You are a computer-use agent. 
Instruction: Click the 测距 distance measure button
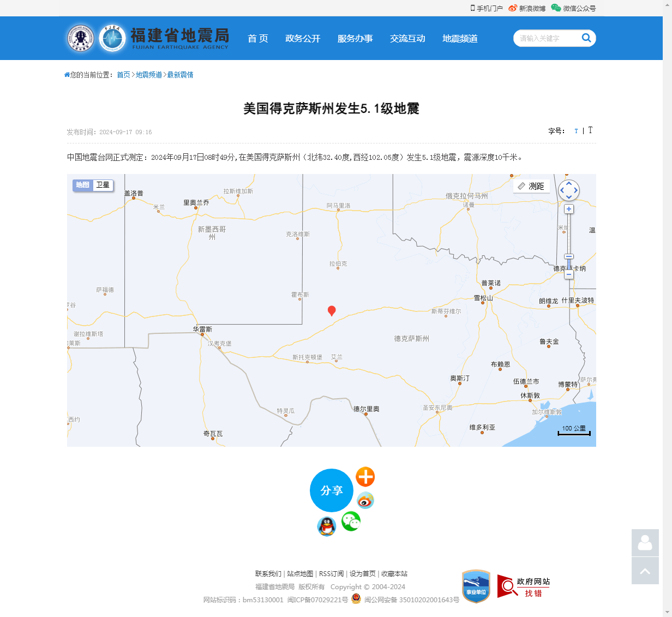pos(531,187)
